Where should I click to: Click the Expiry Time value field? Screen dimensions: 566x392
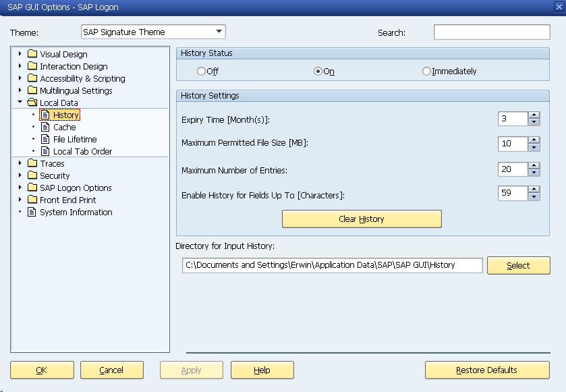513,119
